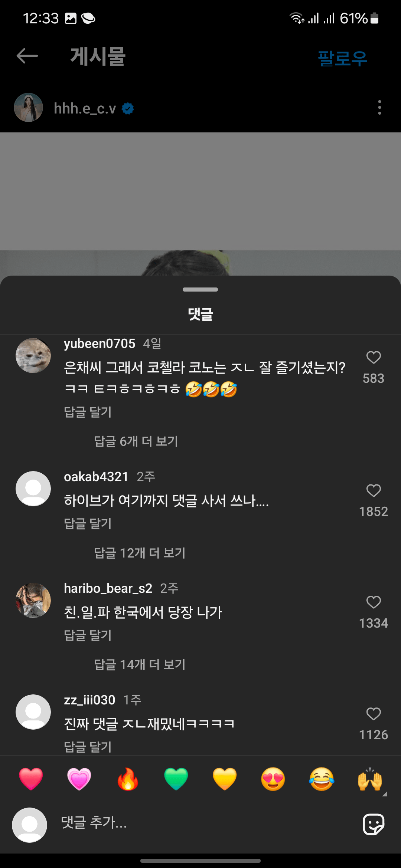This screenshot has height=868, width=401.
Task: Like yubeen0705's comment with the heart
Action: pos(374,358)
